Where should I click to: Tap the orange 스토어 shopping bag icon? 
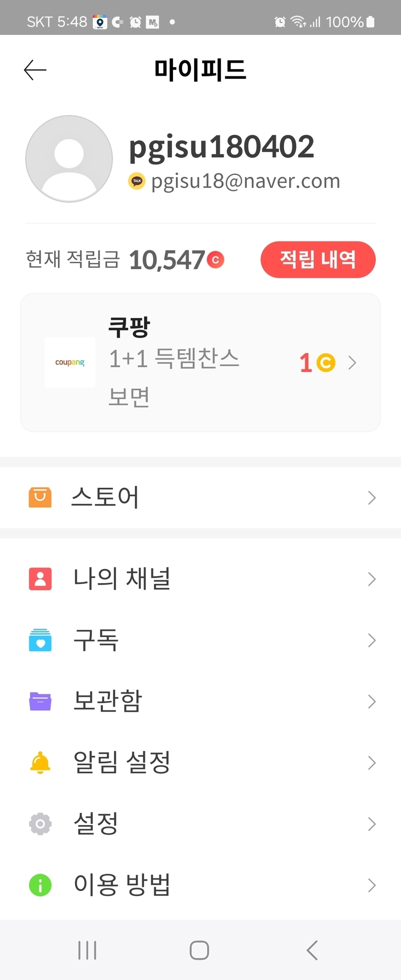[x=40, y=497]
